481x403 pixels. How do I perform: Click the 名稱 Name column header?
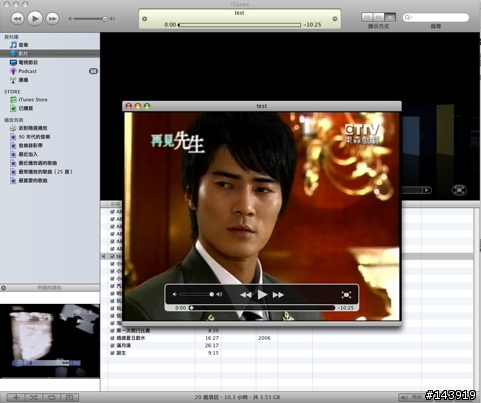[x=116, y=204]
